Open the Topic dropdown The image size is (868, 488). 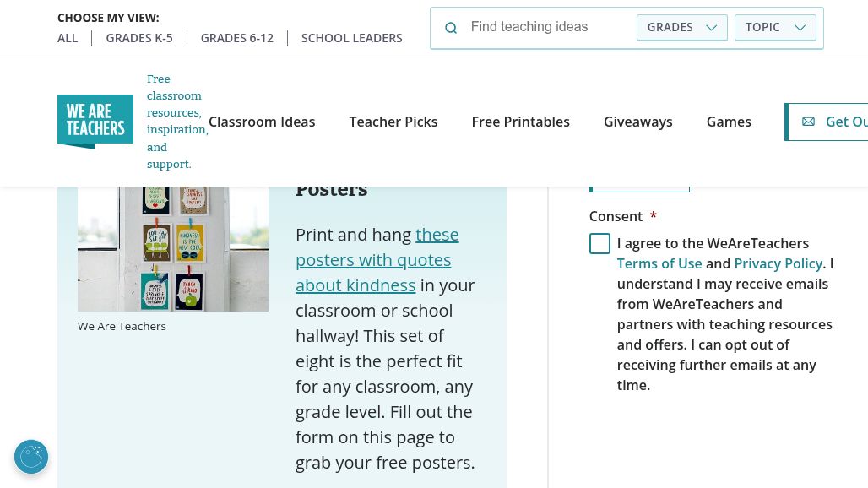click(775, 27)
